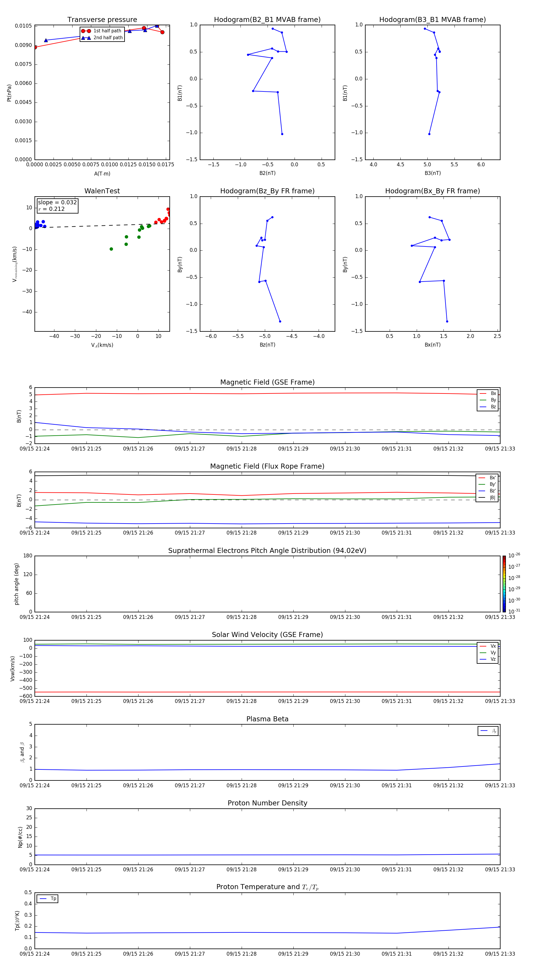Select the 'Hodogram(Bz_By FR frame)' title
Screen dimensions: 535x980
(x=267, y=191)
